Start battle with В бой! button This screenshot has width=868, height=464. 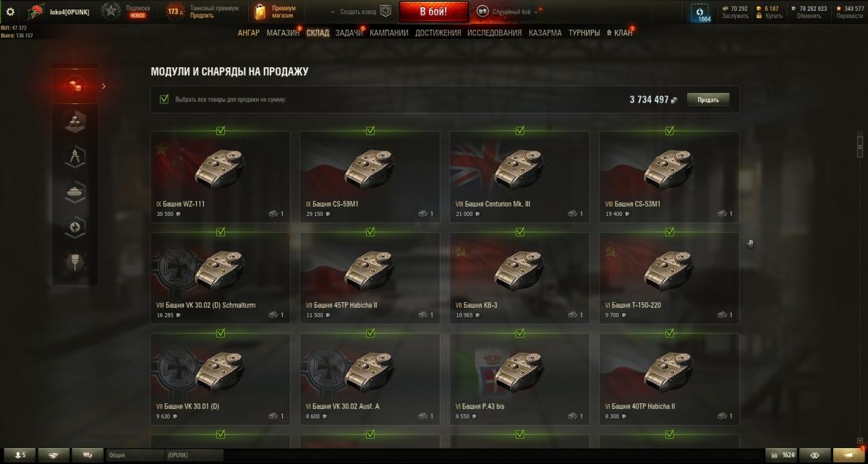[434, 12]
